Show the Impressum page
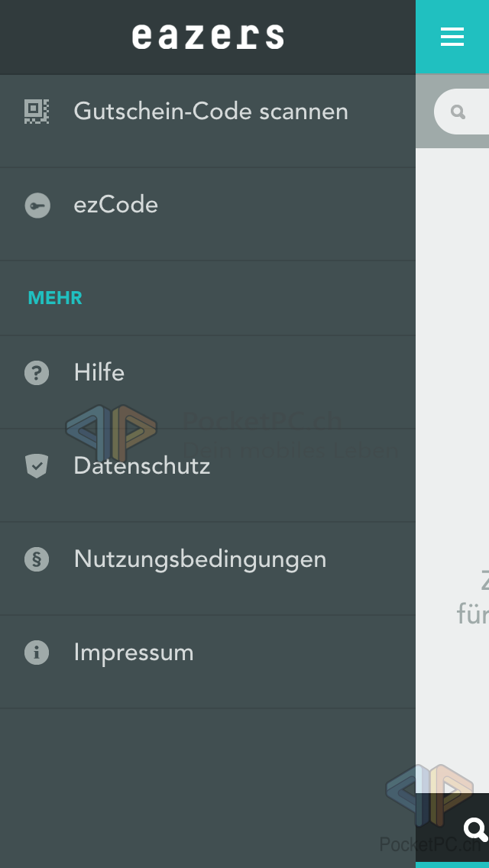 134,653
